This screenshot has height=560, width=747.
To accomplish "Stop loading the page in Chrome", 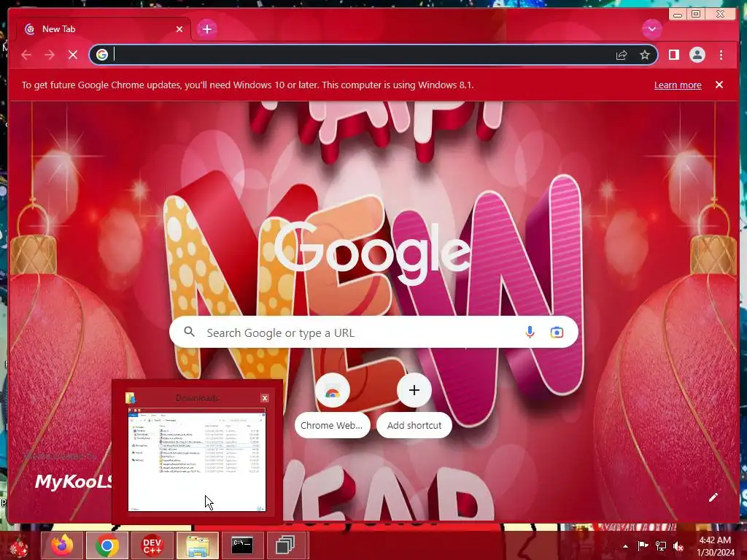I will pos(73,55).
